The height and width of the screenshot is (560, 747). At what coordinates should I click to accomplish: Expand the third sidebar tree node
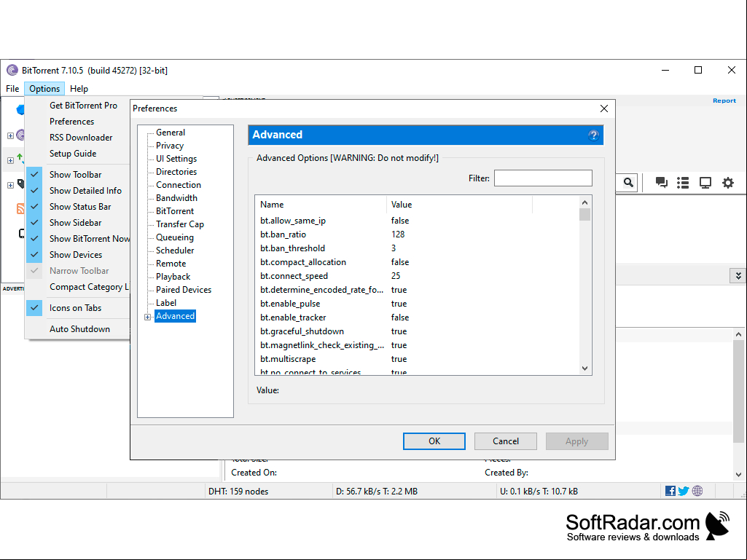(x=10, y=185)
